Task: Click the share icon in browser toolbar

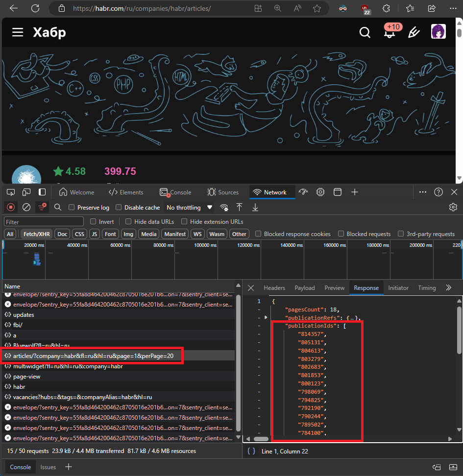Action: coord(432,8)
